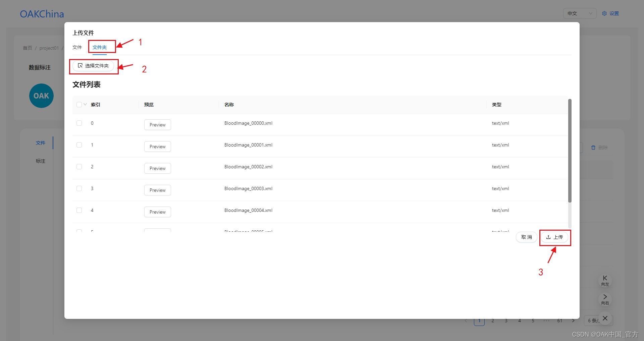
Task: Preview BloodImage_00001.xml
Action: click(x=158, y=147)
